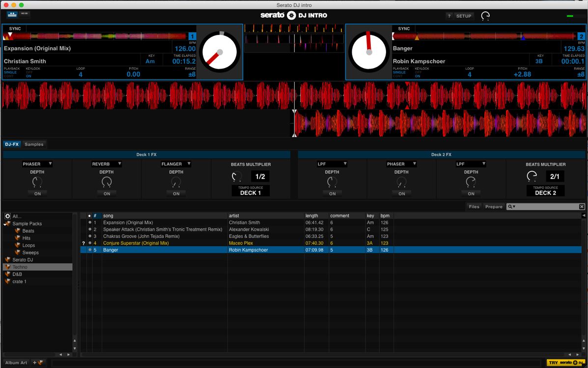Turn on Deck 2 first LPF effect

(x=332, y=193)
